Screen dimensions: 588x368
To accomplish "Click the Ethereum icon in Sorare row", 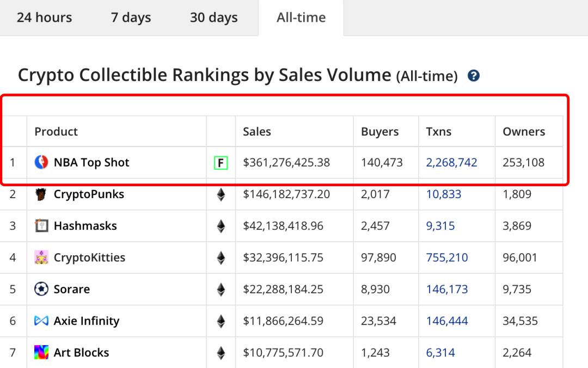I will point(221,289).
